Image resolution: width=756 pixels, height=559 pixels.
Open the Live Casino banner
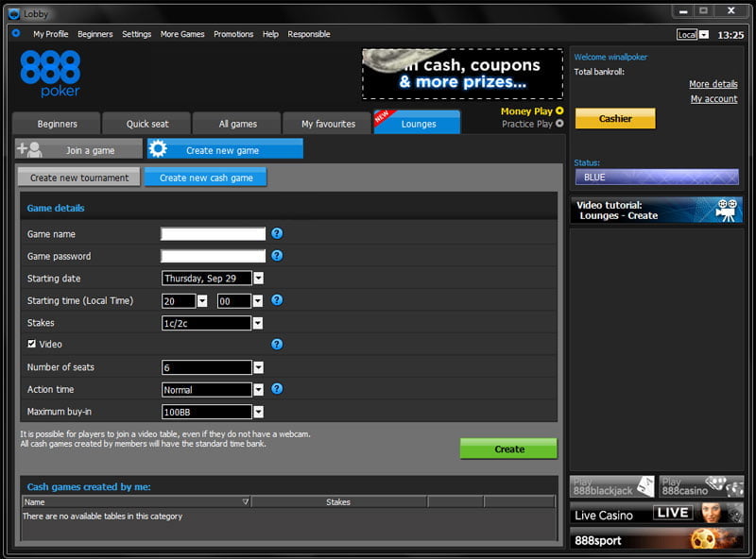tap(657, 514)
